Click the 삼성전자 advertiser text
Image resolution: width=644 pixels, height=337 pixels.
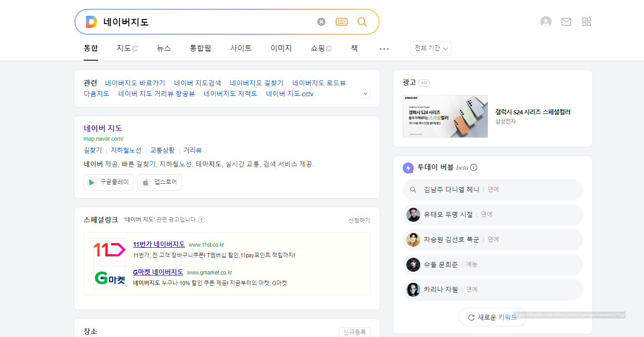(x=506, y=121)
